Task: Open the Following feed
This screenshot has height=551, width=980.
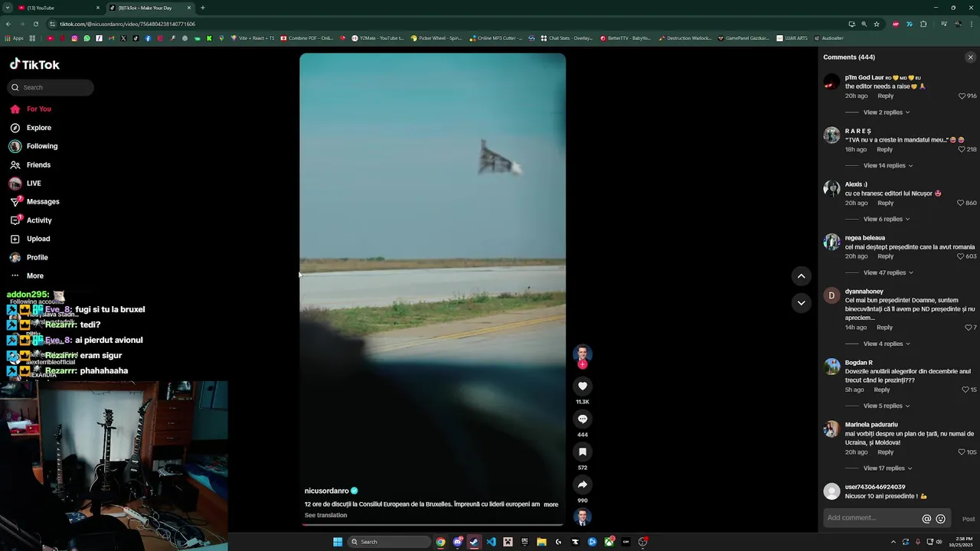Action: tap(33, 146)
